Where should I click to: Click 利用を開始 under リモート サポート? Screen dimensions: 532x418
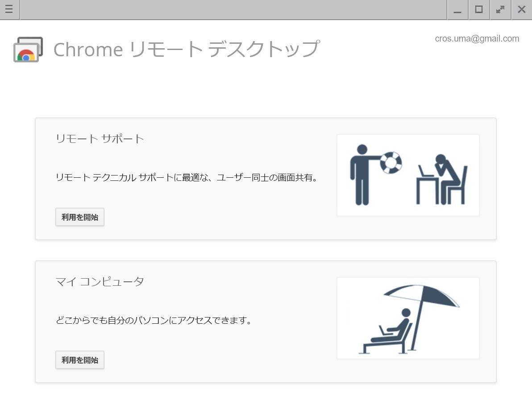[x=79, y=217]
